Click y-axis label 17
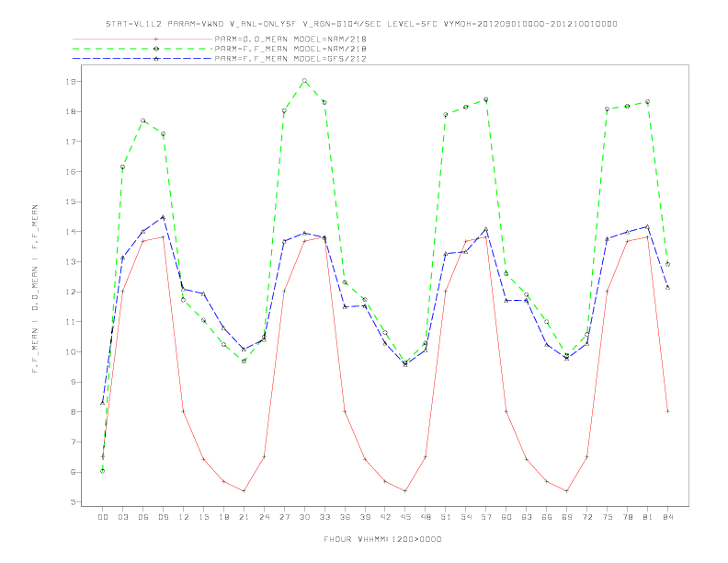Image resolution: width=728 pixels, height=563 pixels. coord(71,142)
